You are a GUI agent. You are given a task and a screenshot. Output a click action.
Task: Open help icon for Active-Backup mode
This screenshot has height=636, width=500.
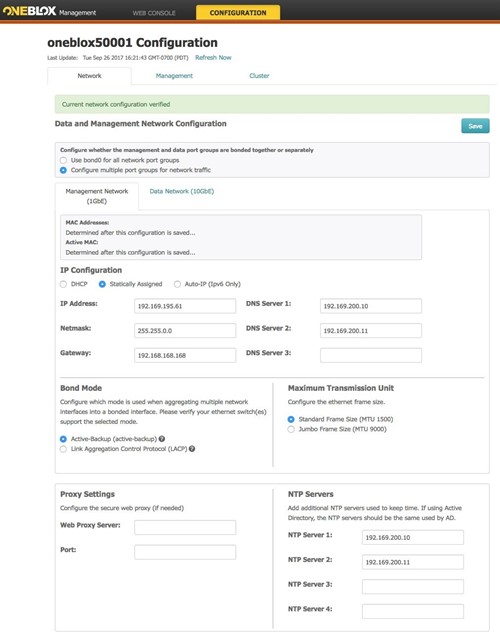coord(162,439)
